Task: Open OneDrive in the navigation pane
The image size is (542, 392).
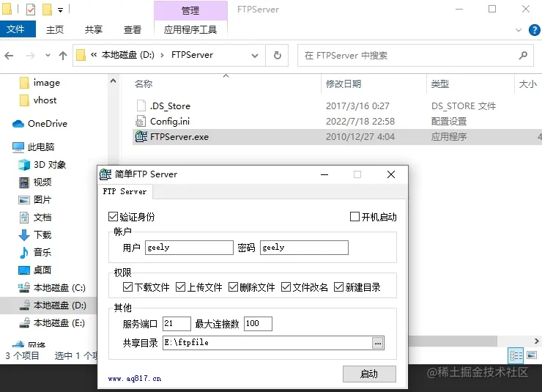Action: tap(40, 123)
